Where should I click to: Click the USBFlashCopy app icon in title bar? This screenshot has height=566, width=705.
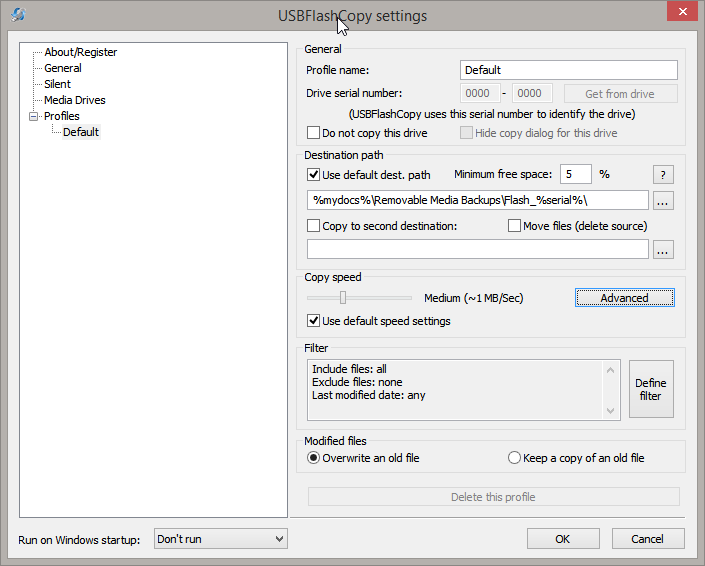(x=18, y=15)
